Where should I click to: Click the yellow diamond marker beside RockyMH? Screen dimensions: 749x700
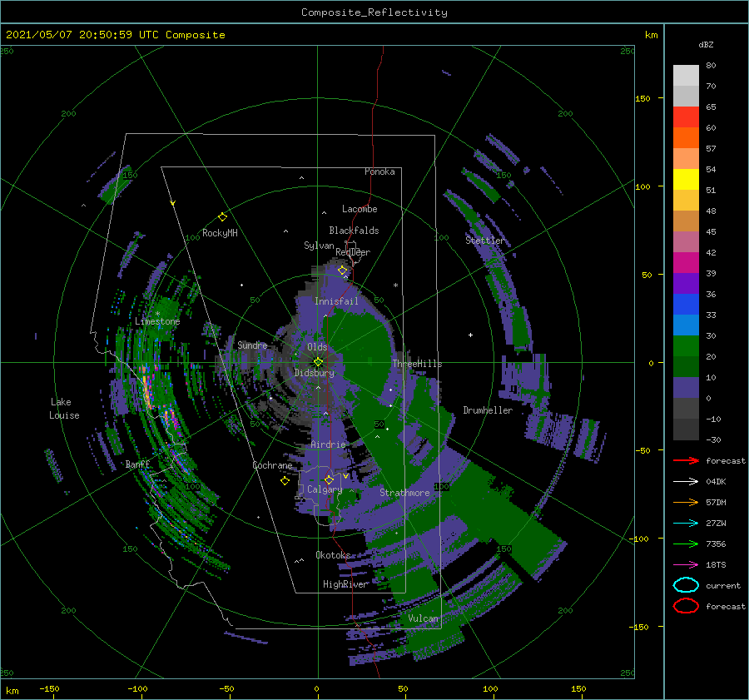[x=222, y=217]
